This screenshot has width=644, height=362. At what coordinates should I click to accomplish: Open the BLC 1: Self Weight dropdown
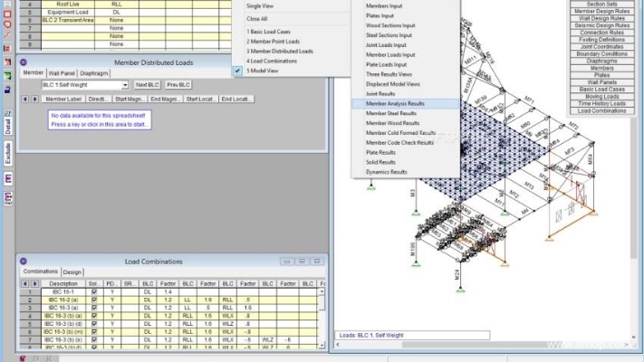[123, 85]
